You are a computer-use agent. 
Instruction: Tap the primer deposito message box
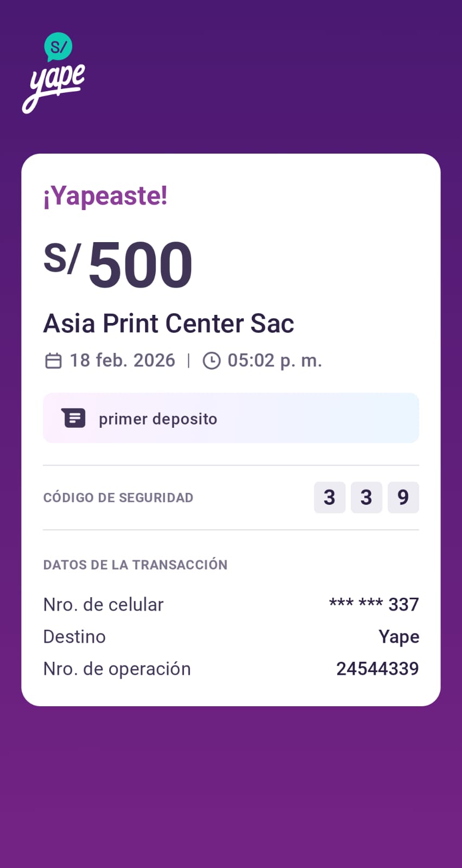(231, 418)
